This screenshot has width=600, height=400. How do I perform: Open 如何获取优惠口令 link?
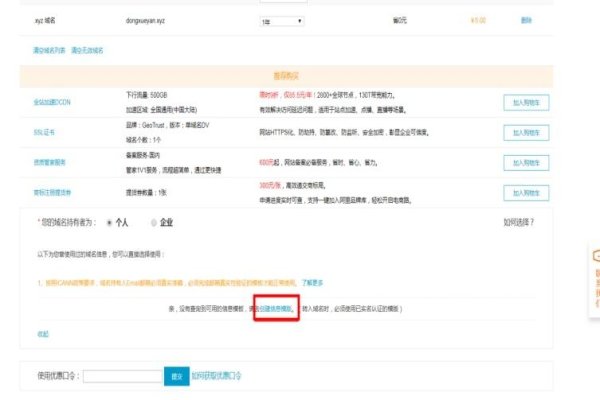pos(216,376)
